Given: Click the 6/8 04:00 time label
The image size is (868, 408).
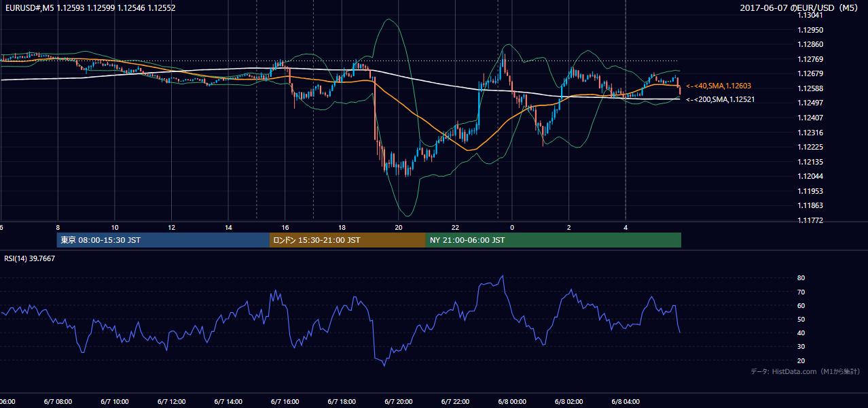Looking at the screenshot, I should pos(626,402).
